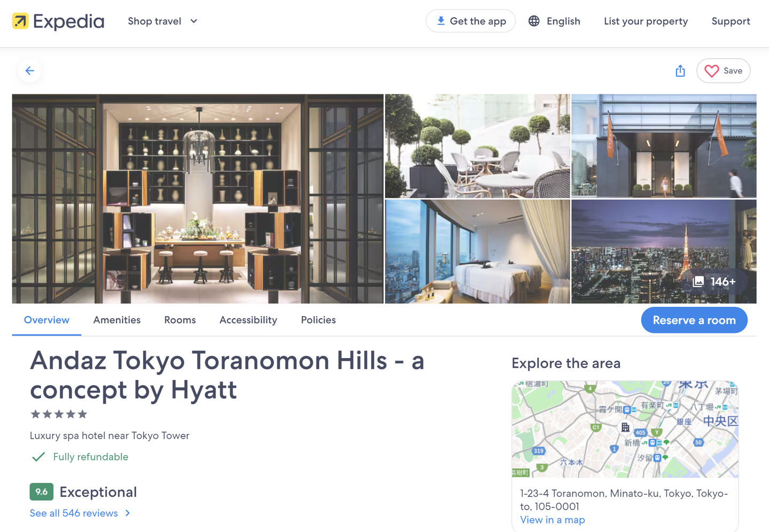This screenshot has width=769, height=532.
Task: Click the five-star rating icons
Action: 59,414
